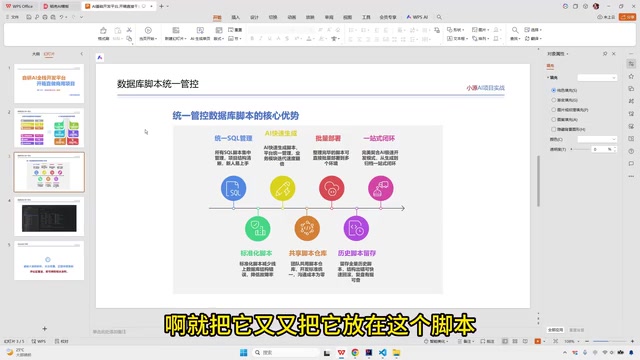Screen dimensions: 640x360
Task: Open the Select dropdown in ribbon
Action: tap(533, 30)
